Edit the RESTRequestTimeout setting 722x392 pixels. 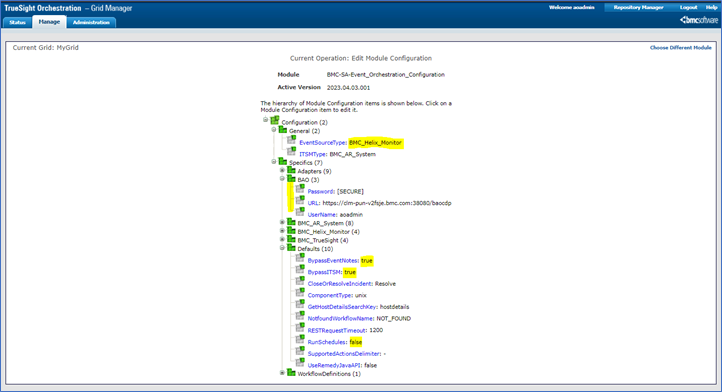tap(337, 330)
